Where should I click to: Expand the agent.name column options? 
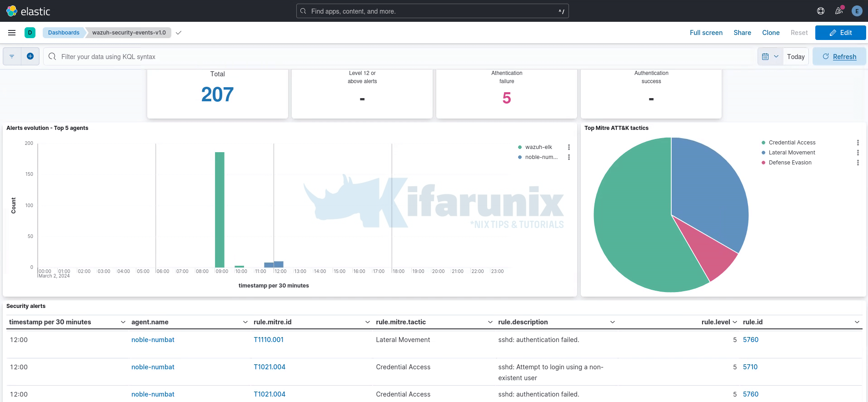pyautogui.click(x=245, y=322)
